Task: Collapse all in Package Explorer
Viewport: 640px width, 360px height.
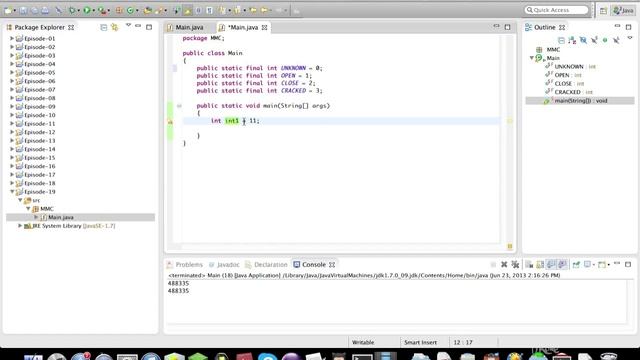Action: point(104,27)
